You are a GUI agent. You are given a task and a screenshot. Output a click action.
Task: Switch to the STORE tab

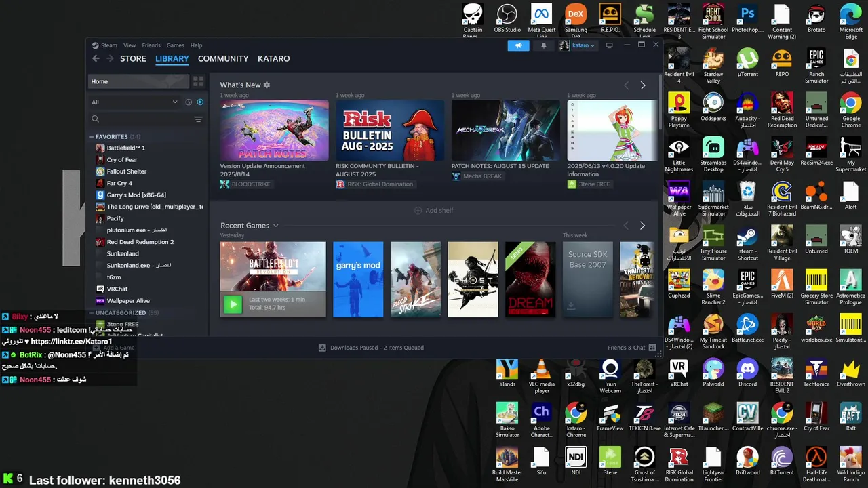(133, 59)
